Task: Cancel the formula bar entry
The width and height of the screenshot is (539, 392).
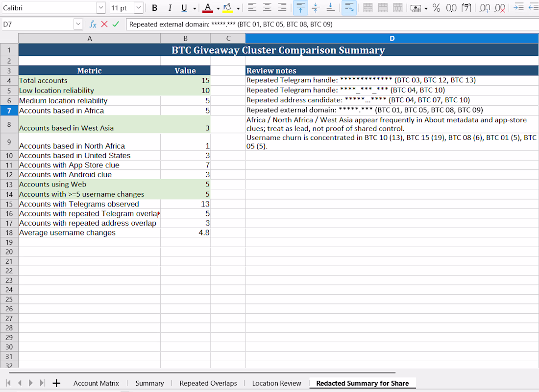Action: coord(104,24)
